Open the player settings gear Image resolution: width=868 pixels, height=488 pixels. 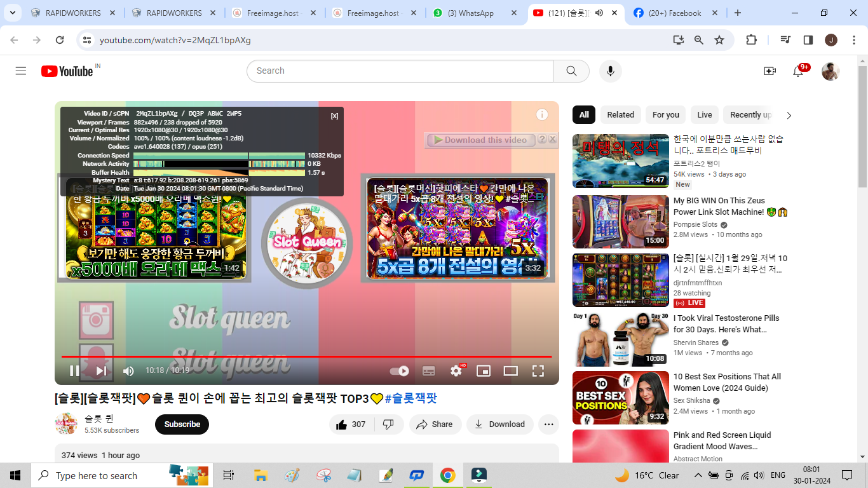456,371
